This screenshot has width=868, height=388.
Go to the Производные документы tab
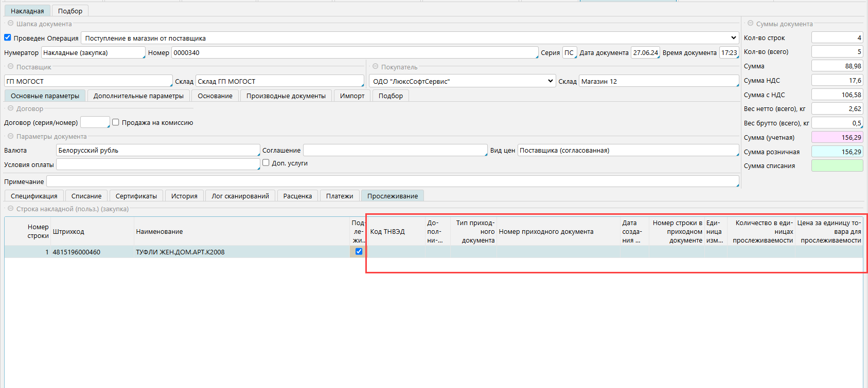pos(286,96)
